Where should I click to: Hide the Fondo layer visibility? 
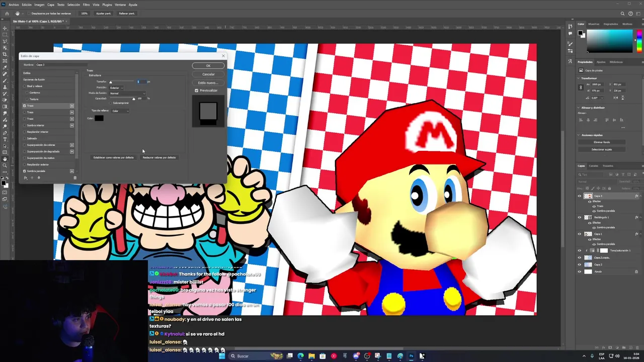580,271
